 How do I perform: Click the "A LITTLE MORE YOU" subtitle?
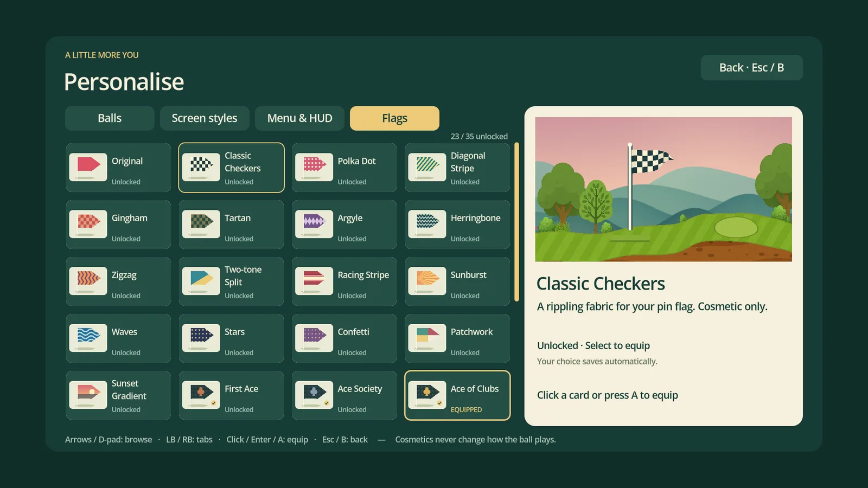point(102,55)
